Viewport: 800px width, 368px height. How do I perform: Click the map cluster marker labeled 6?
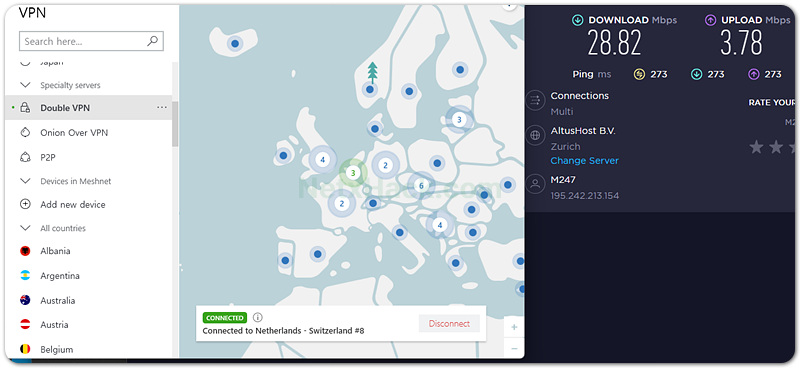tap(421, 185)
